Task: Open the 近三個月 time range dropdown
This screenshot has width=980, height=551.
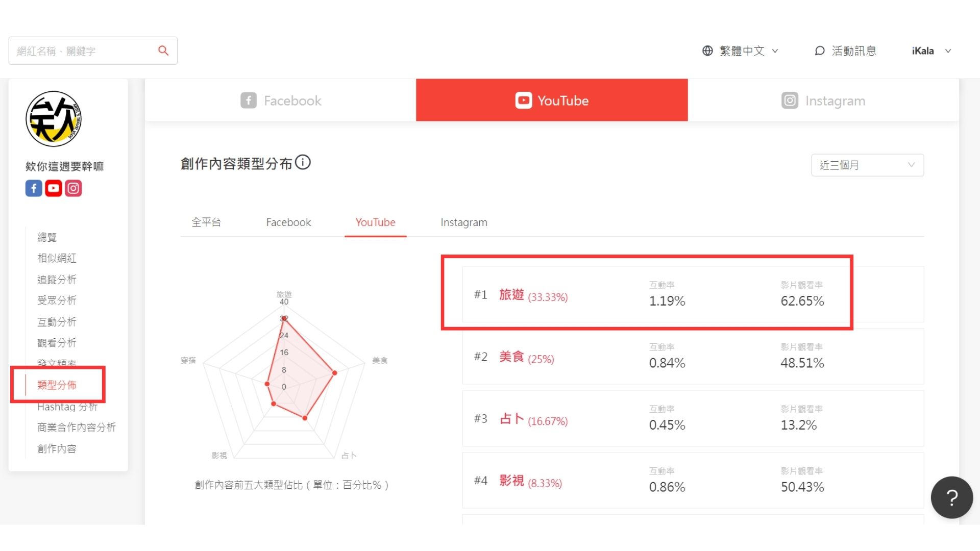Action: click(x=867, y=165)
